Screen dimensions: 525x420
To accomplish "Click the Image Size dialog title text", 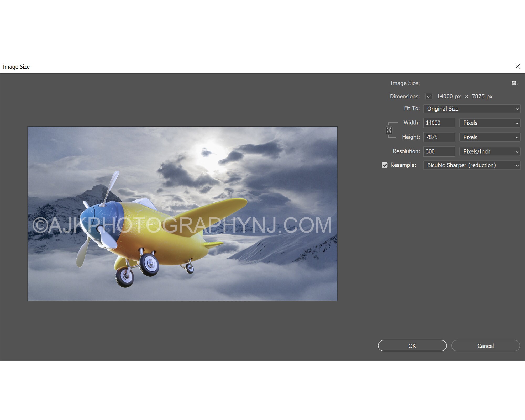I will 16,66.
